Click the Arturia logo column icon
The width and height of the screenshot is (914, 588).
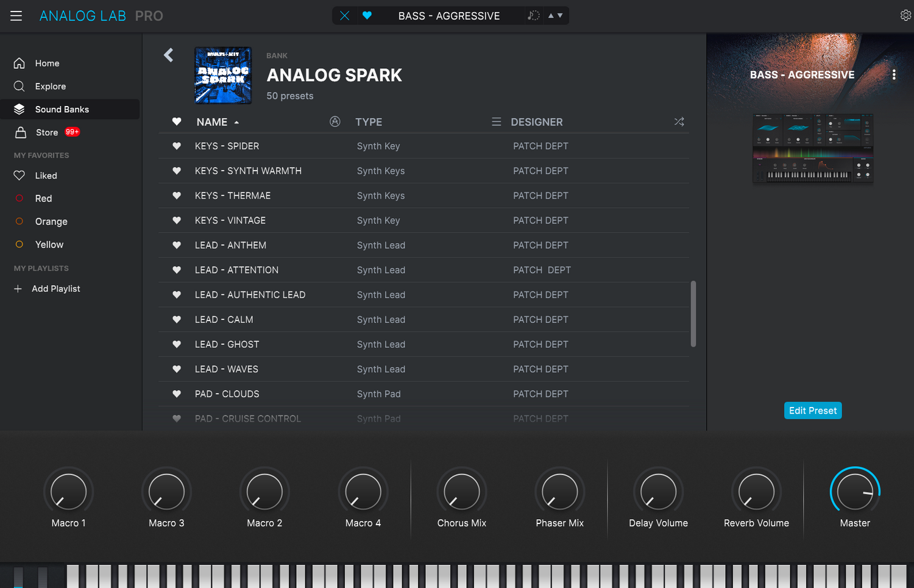point(335,122)
